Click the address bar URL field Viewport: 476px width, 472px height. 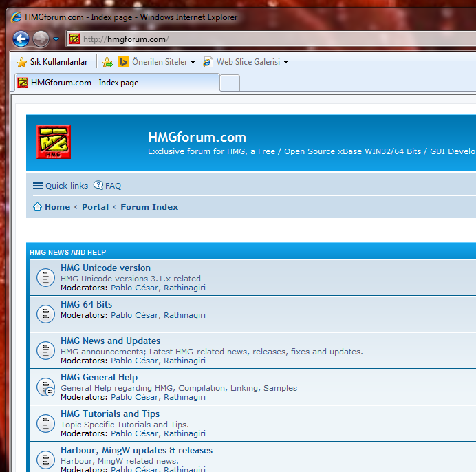tap(275, 39)
